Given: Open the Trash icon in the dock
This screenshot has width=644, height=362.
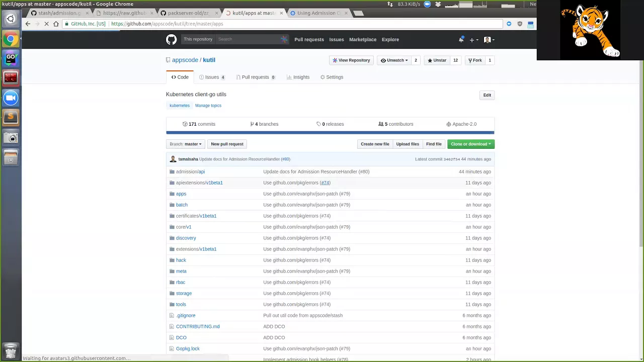Looking at the screenshot, I should point(11,350).
